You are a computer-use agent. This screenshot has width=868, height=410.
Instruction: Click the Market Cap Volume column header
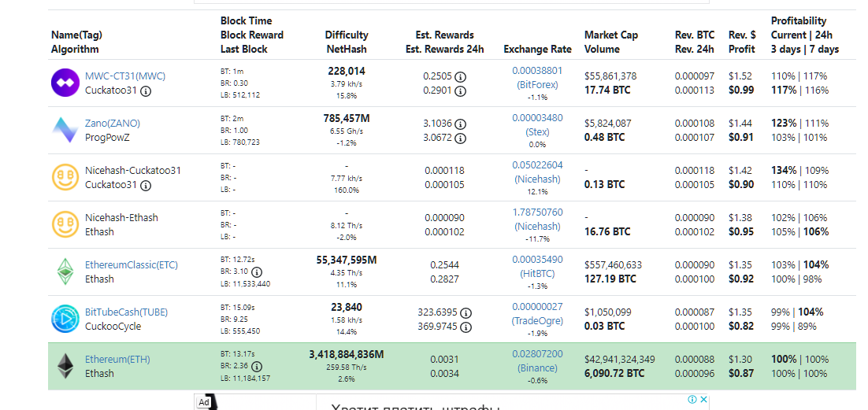tap(611, 42)
